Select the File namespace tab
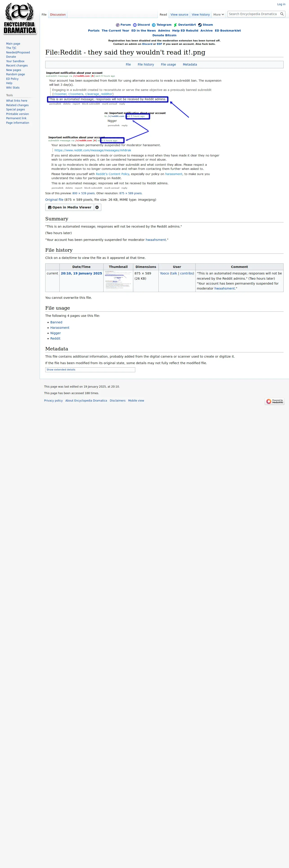Viewport: 289px width, 868px height. click(44, 14)
